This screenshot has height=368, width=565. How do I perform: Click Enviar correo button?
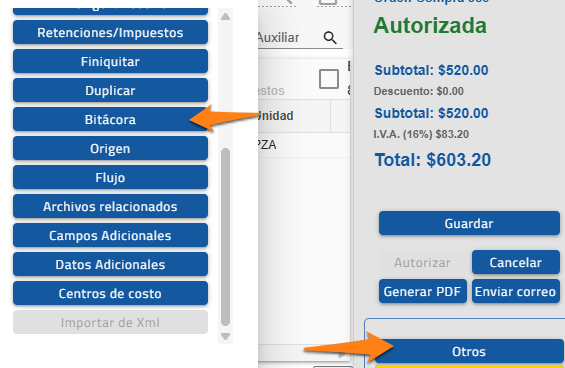tap(516, 291)
